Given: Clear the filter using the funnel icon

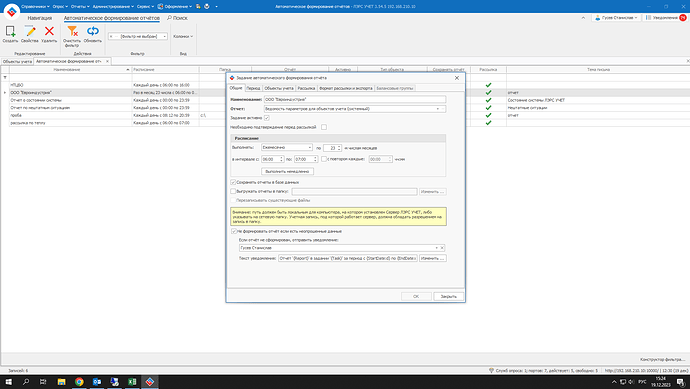Looking at the screenshot, I should tap(72, 31).
